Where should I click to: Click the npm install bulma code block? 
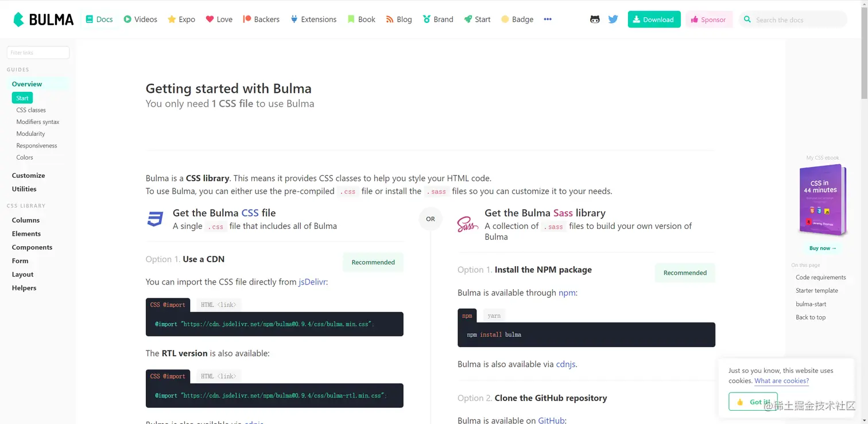pyautogui.click(x=586, y=334)
